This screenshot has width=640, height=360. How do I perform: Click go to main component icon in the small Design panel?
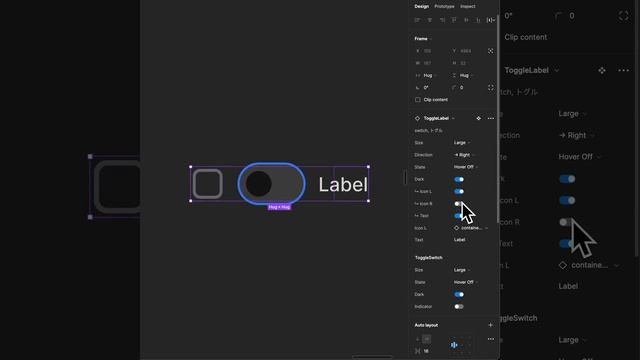pyautogui.click(x=478, y=118)
